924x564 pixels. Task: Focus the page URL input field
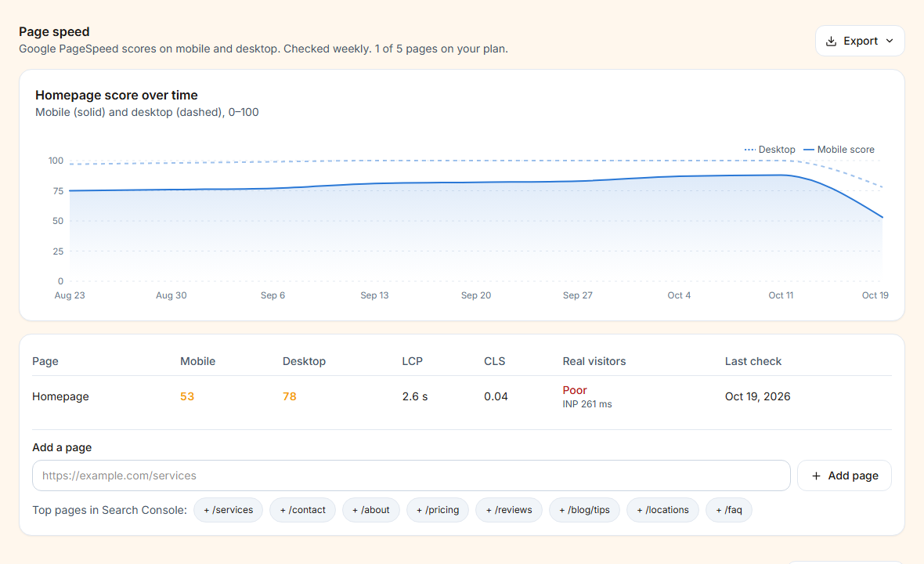coord(411,475)
